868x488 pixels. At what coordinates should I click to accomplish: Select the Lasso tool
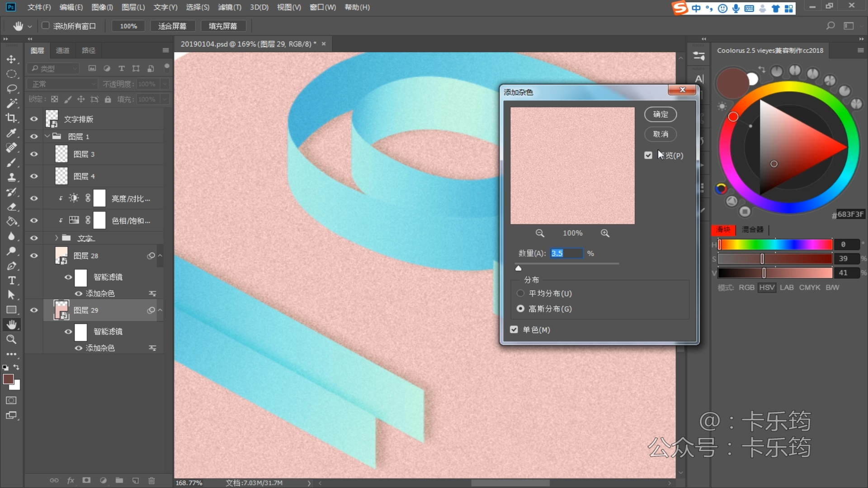click(x=11, y=89)
